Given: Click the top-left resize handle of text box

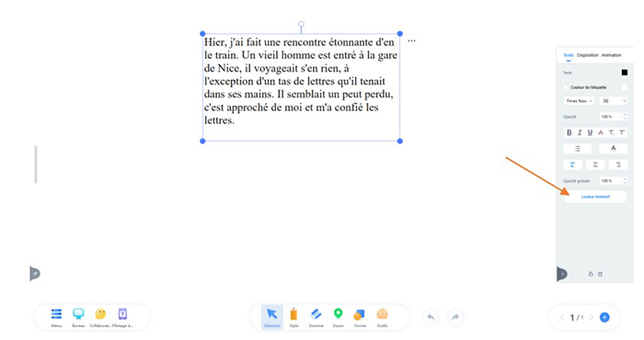Looking at the screenshot, I should (x=202, y=34).
